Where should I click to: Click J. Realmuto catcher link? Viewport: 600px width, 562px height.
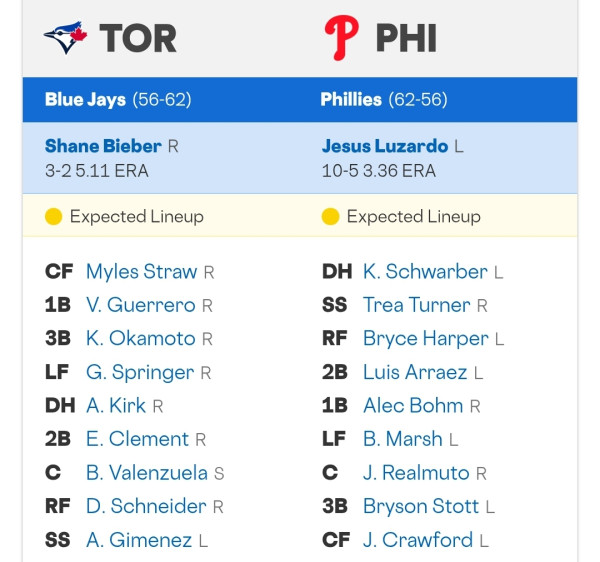point(416,473)
